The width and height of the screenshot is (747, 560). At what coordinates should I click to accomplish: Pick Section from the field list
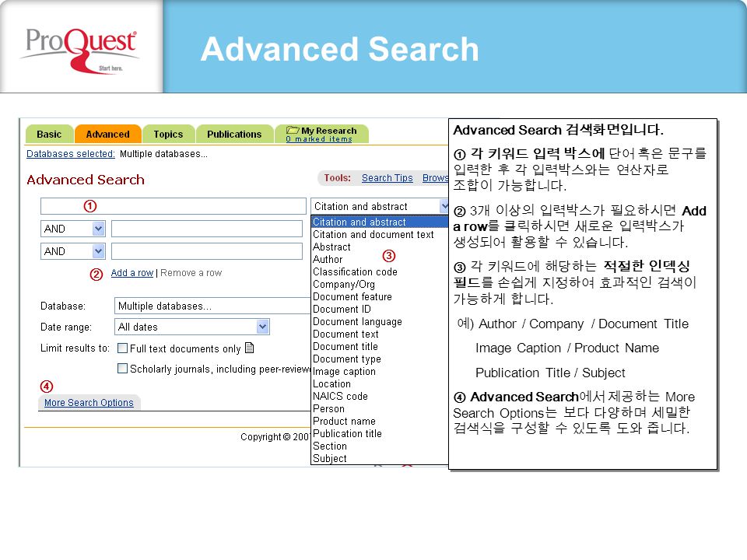coord(380,446)
